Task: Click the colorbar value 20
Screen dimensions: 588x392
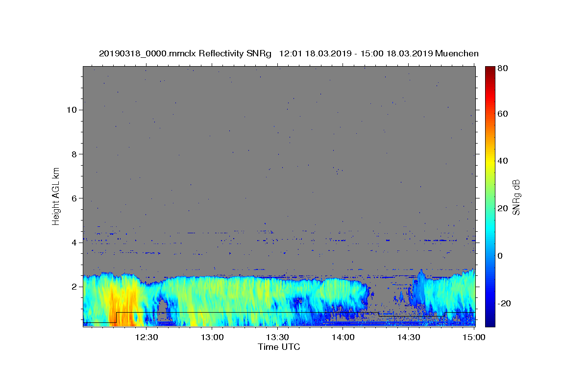Action: pos(503,208)
